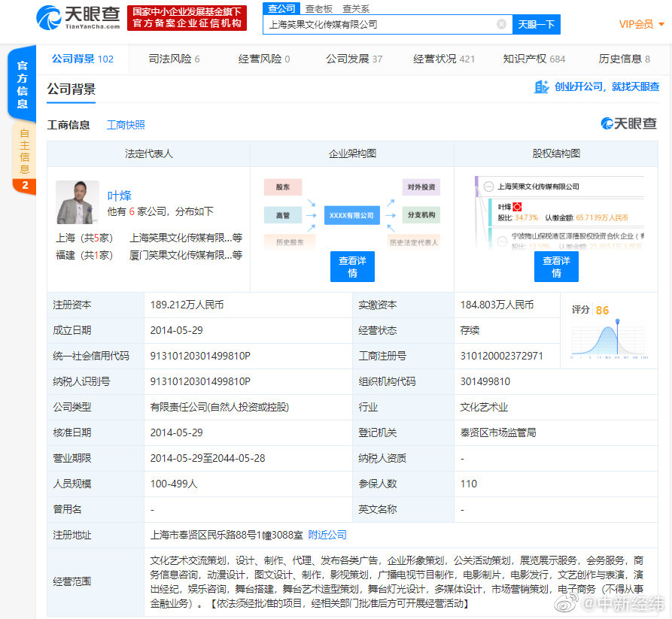Screen dimensions: 672x619
Task: Open the 工商快照 link
Action: [x=126, y=125]
